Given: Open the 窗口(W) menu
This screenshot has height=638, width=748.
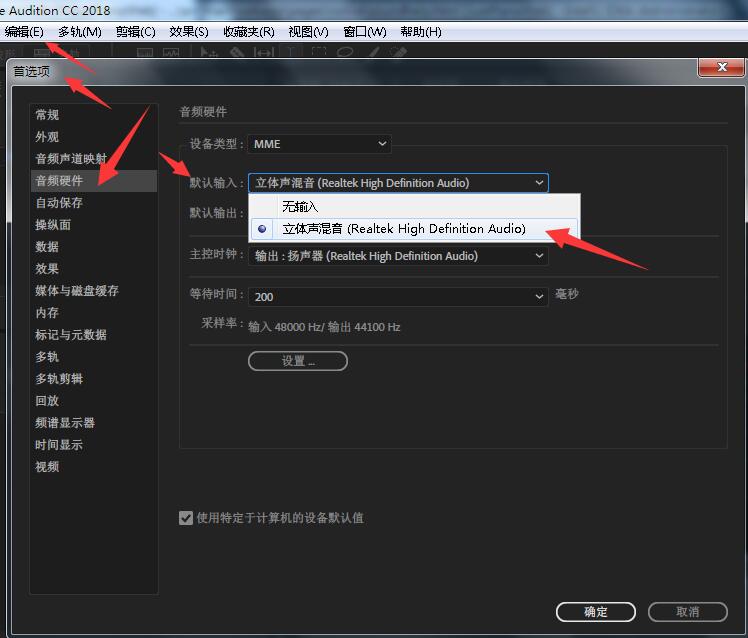Looking at the screenshot, I should pos(365,32).
